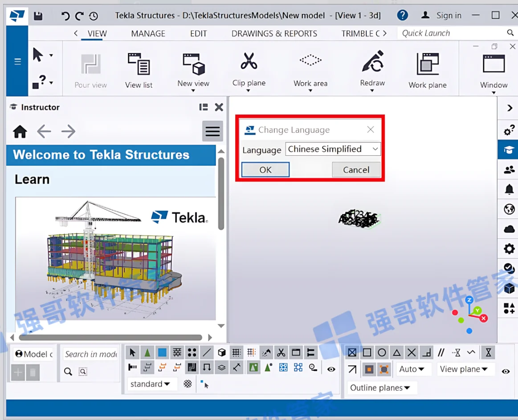
Task: Open the users sharing side panel
Action: [x=509, y=170]
